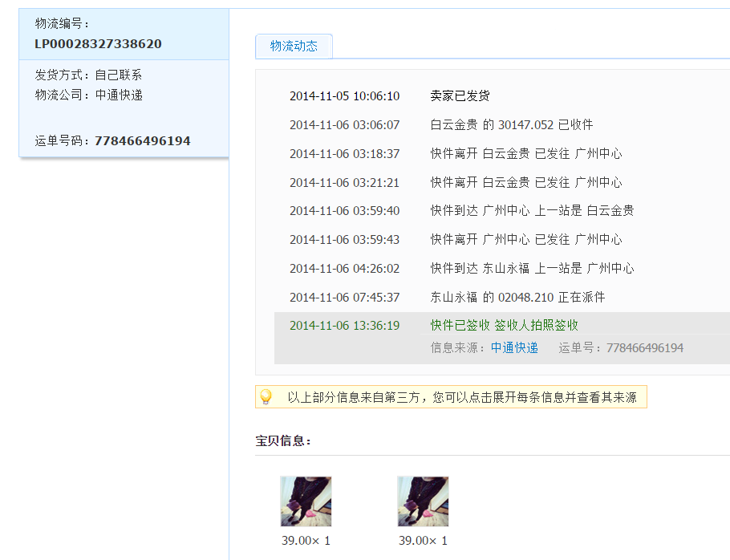Click the 发货方式 自己联系 line

[x=89, y=75]
